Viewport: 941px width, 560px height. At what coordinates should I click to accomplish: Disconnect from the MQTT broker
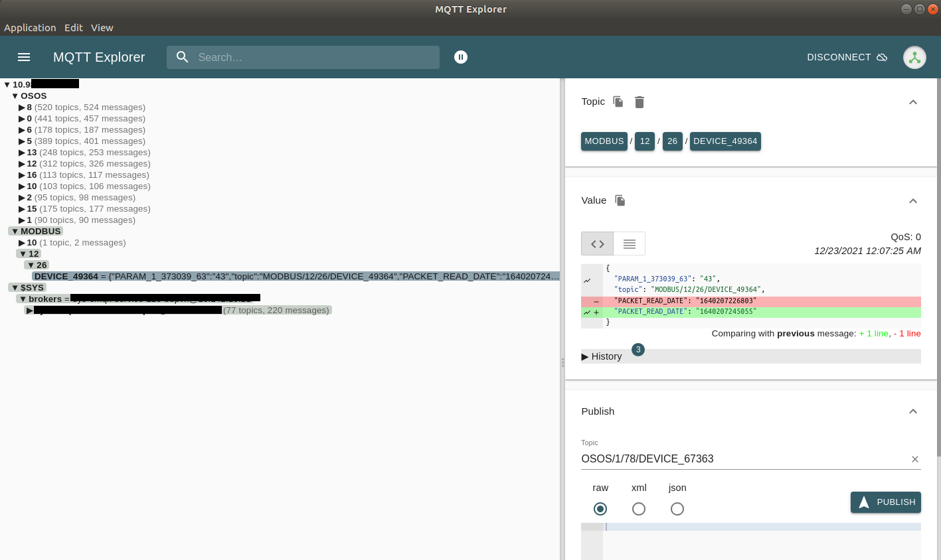point(847,57)
